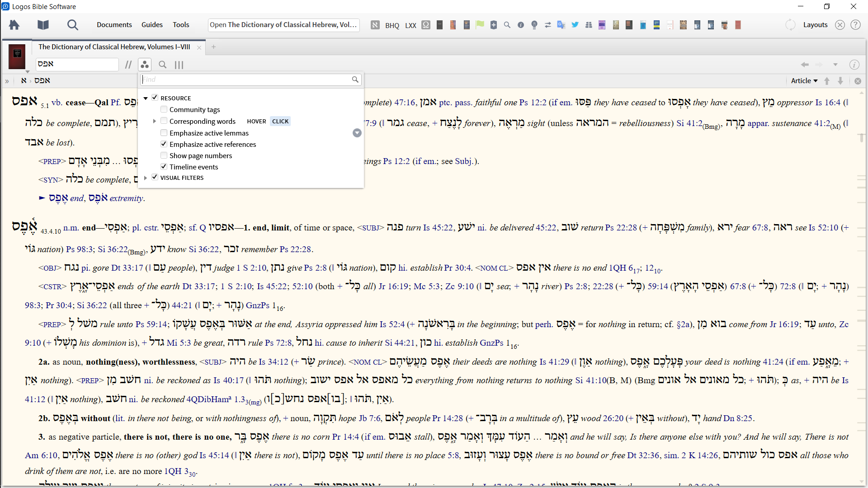The height and width of the screenshot is (488, 868).
Task: Enable Community tags checkbox
Action: tap(164, 109)
